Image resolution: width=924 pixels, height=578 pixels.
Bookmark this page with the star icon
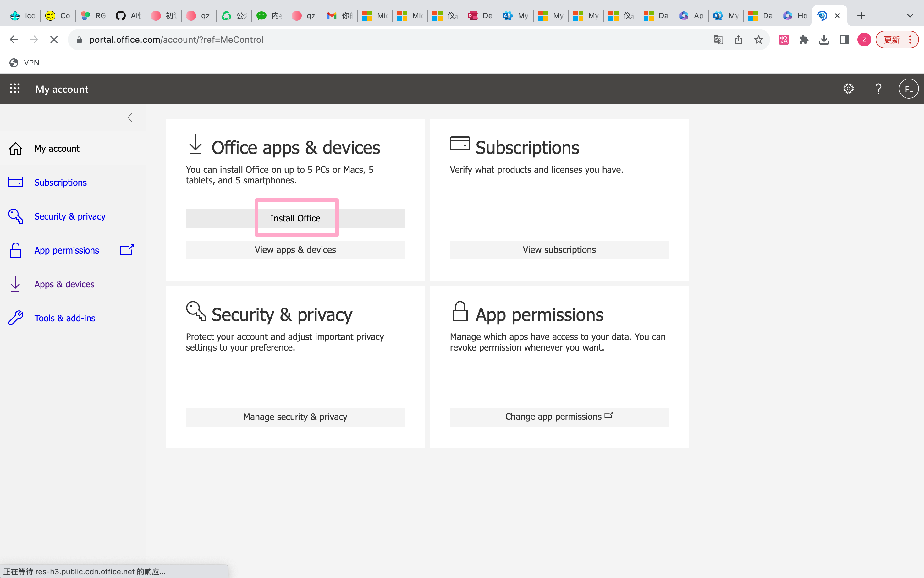(758, 39)
